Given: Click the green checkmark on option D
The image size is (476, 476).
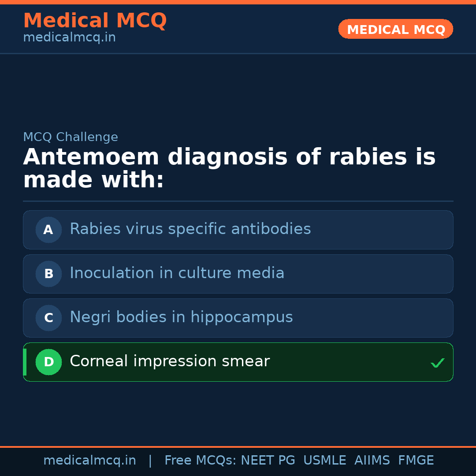Looking at the screenshot, I should (x=437, y=363).
